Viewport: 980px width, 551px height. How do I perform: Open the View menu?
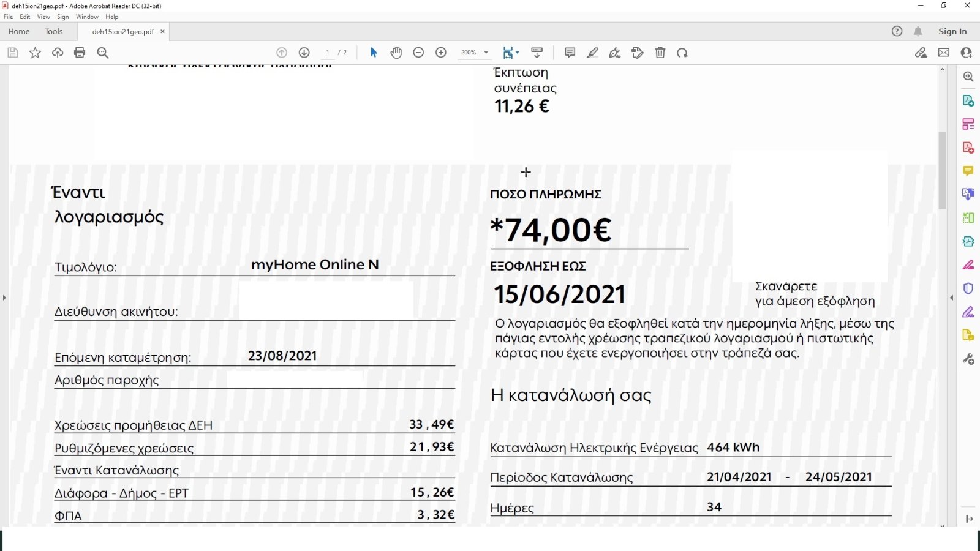point(43,17)
